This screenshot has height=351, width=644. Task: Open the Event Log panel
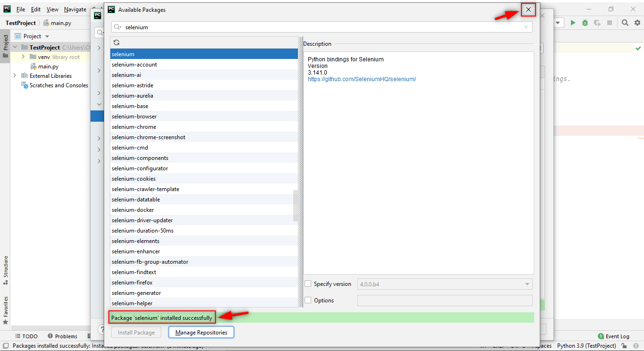pyautogui.click(x=613, y=336)
